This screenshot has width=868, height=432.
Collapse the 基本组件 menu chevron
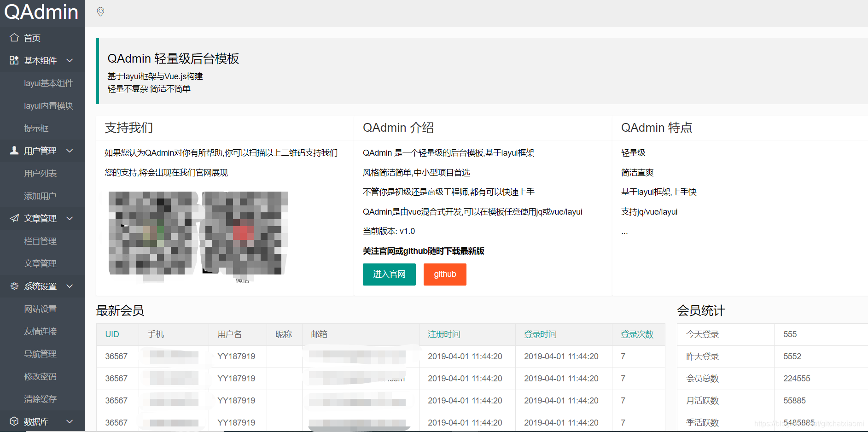point(70,60)
